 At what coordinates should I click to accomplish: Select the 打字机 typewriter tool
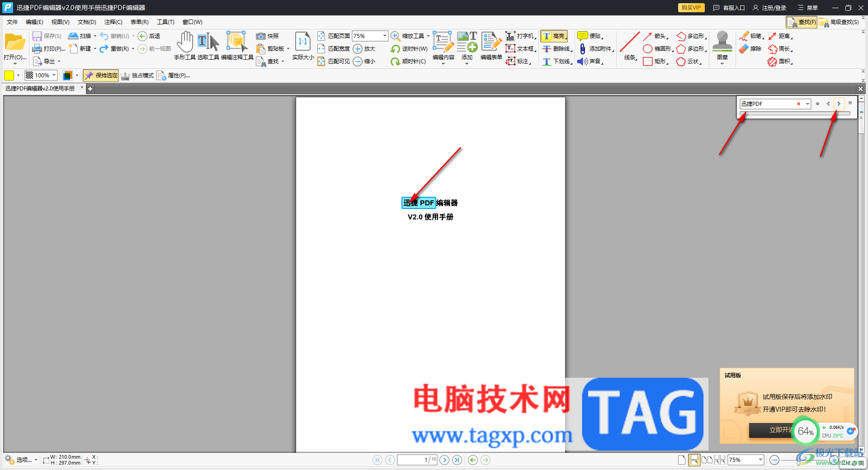521,36
